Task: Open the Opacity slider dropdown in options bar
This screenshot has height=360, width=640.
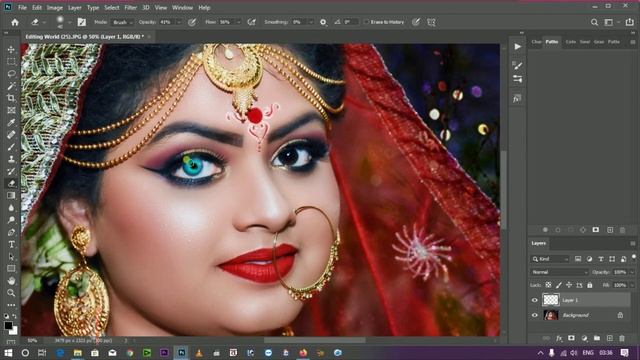Action: point(178,22)
